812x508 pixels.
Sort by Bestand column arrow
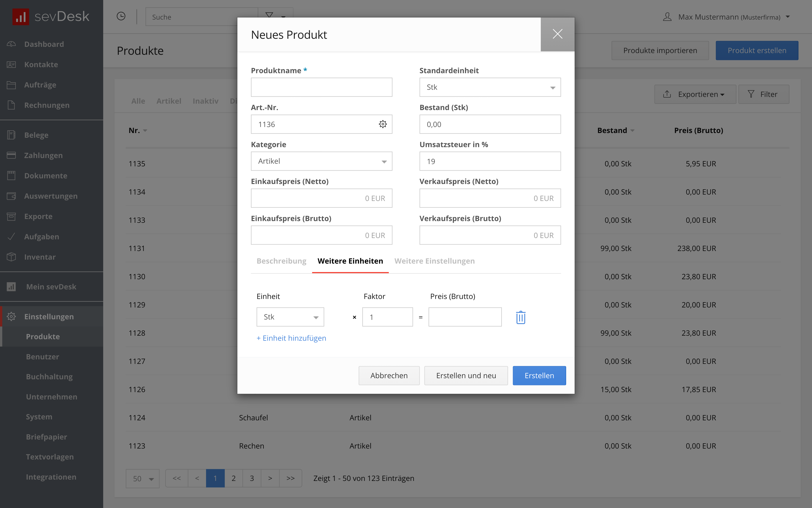coord(632,131)
